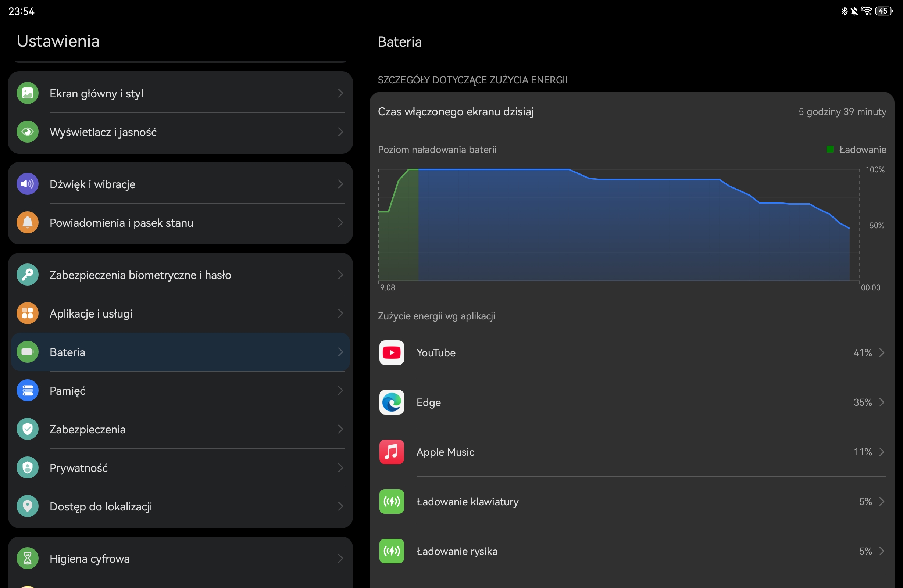Tap the Zabezpieczenia shield icon

point(27,429)
